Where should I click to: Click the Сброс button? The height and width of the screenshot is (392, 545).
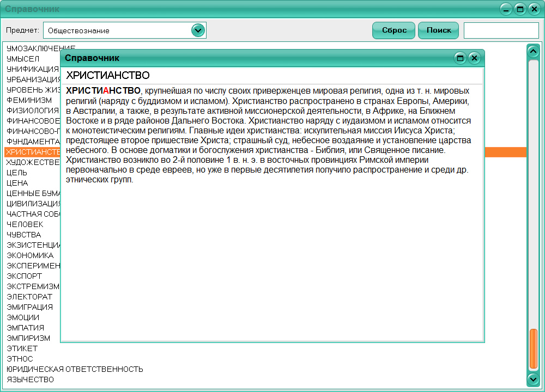(394, 30)
